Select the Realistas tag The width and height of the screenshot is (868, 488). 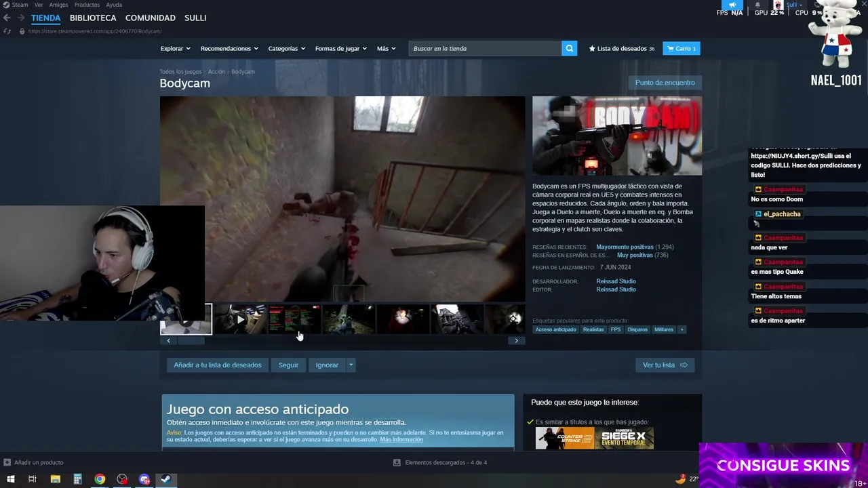click(x=593, y=329)
